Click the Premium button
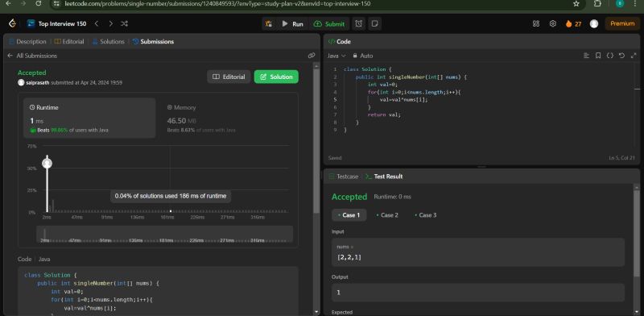This screenshot has height=316, width=644. (x=622, y=24)
